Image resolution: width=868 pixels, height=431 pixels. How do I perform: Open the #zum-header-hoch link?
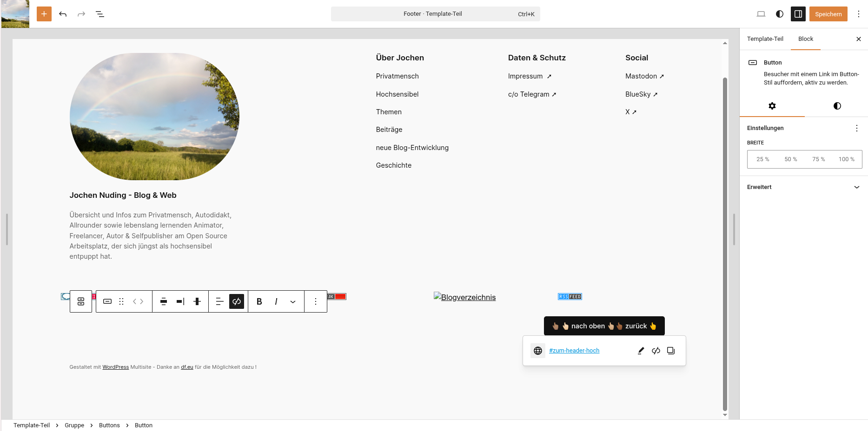[574, 351]
